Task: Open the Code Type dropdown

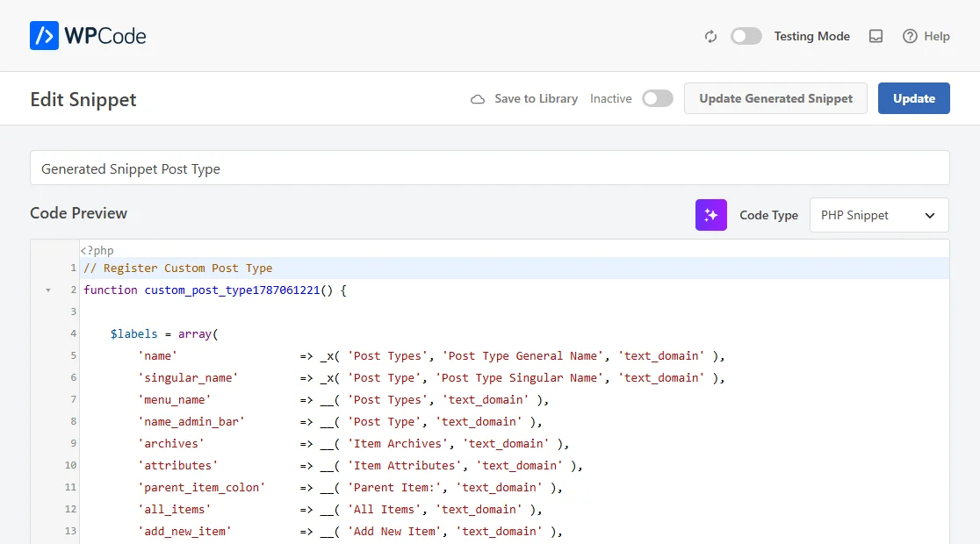Action: 879,215
